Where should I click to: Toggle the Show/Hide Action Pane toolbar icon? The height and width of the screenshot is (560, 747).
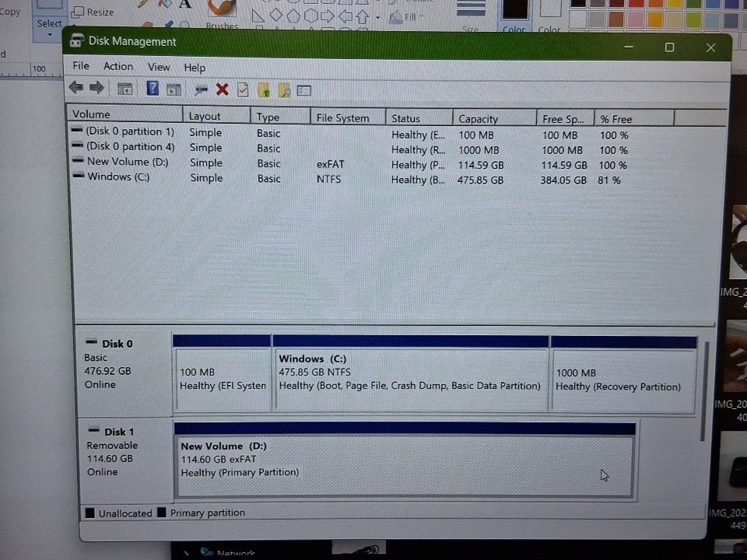coord(174,89)
